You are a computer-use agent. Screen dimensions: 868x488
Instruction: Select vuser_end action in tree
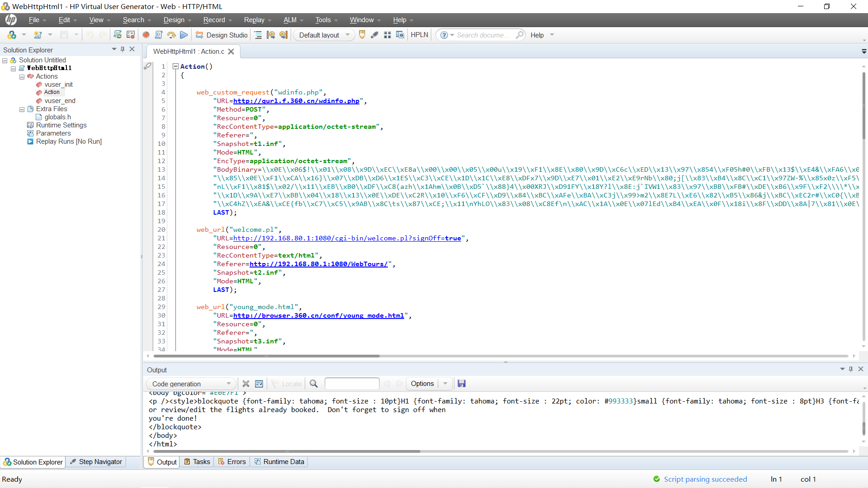click(60, 101)
